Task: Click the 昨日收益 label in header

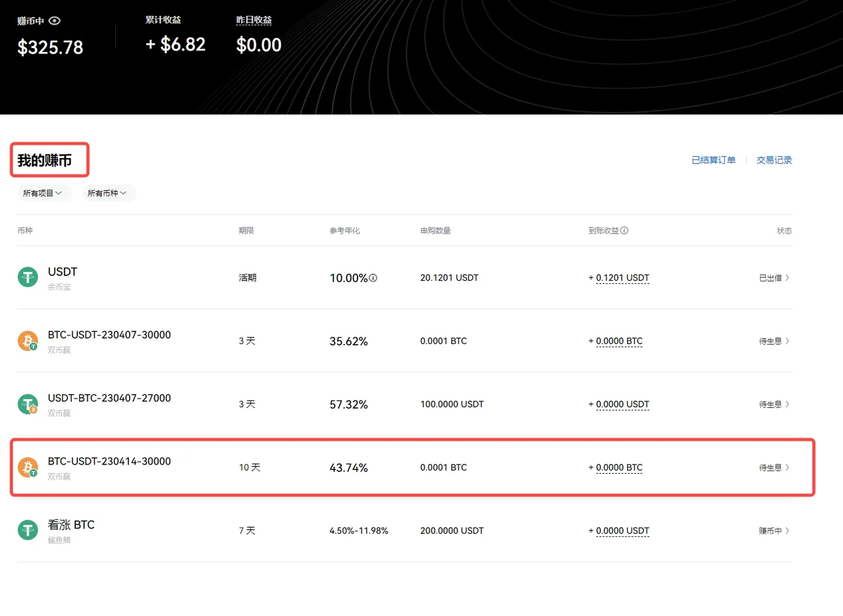Action: pyautogui.click(x=254, y=20)
